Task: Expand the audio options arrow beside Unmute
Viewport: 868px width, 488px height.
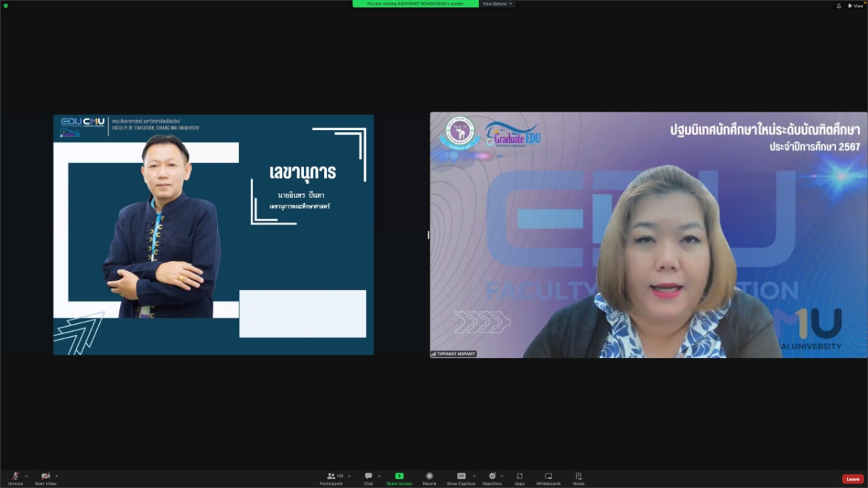Action: pyautogui.click(x=27, y=476)
